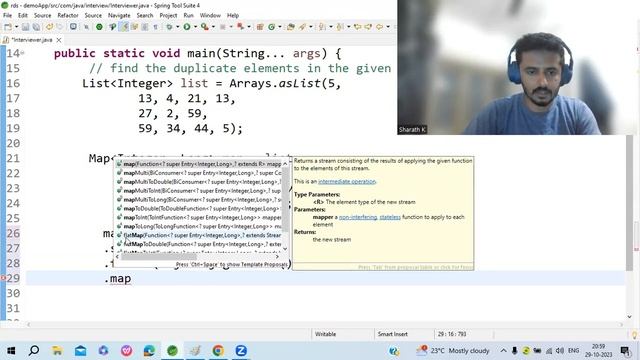Open Google Chrome from the taskbar
Image resolution: width=640 pixels, height=360 pixels.
218,351
